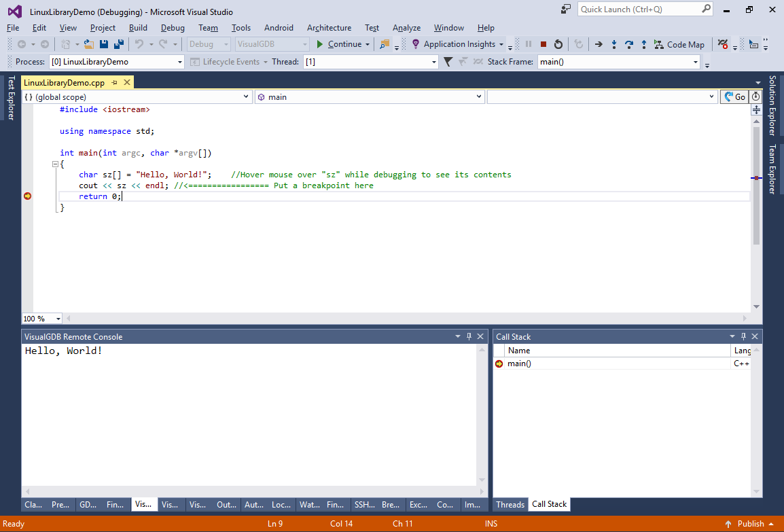This screenshot has width=784, height=532.
Task: Open the Build menu
Action: pos(138,27)
